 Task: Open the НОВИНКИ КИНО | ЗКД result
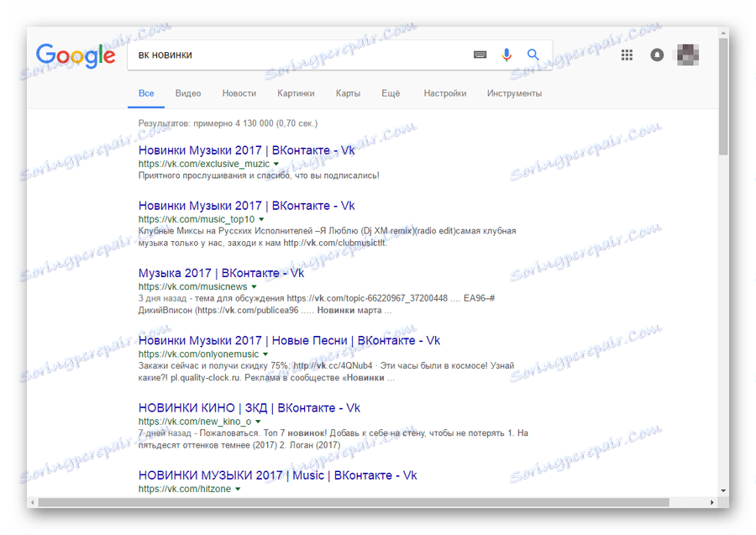click(x=249, y=407)
